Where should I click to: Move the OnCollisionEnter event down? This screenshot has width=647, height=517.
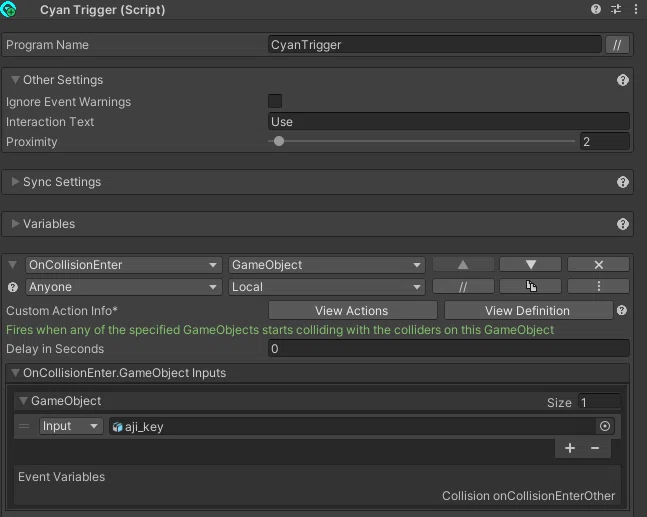[530, 264]
